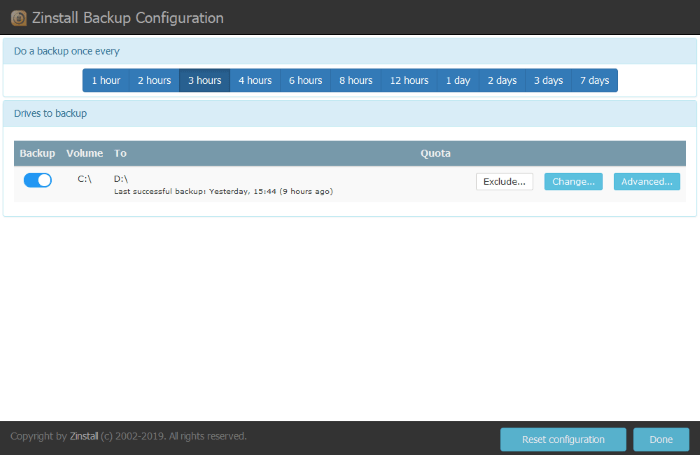Set backup interval to 2 hours
This screenshot has width=700, height=455.
click(x=154, y=80)
